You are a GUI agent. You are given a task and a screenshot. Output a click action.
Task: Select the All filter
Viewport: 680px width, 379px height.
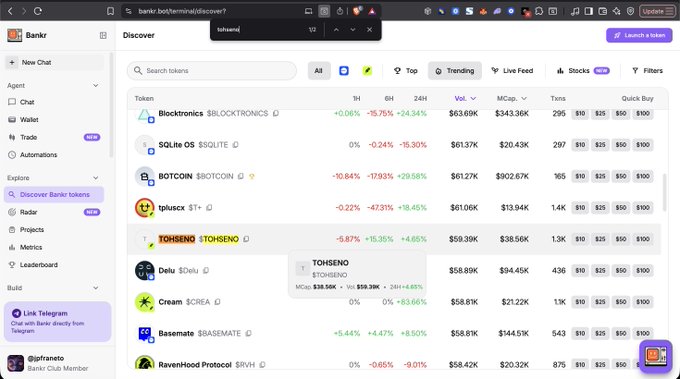(319, 71)
